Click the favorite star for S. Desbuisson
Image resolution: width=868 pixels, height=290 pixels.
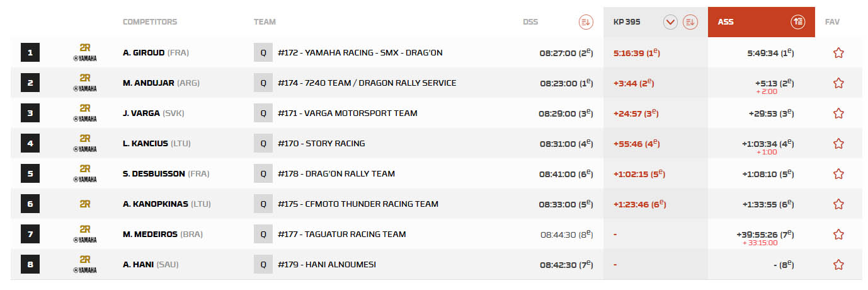pyautogui.click(x=838, y=174)
